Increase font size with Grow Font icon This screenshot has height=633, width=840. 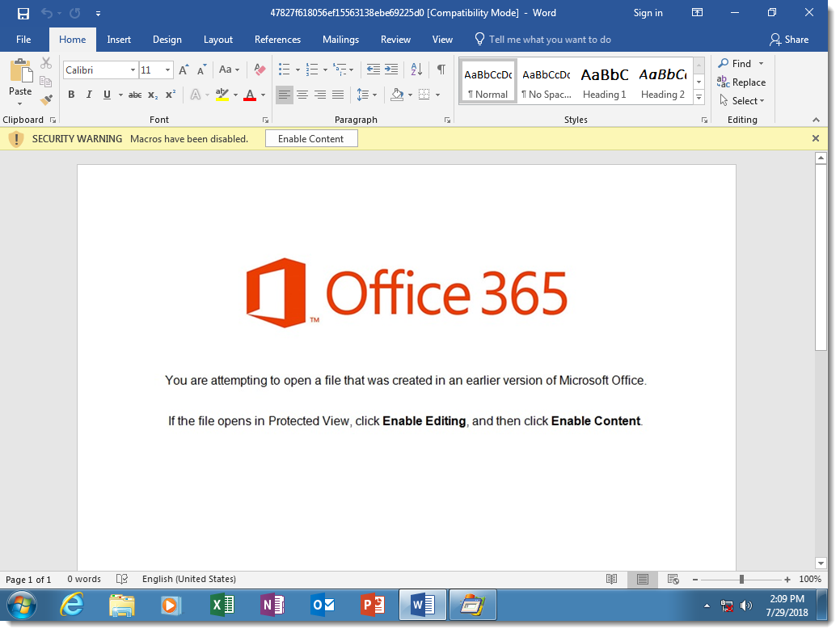tap(184, 70)
